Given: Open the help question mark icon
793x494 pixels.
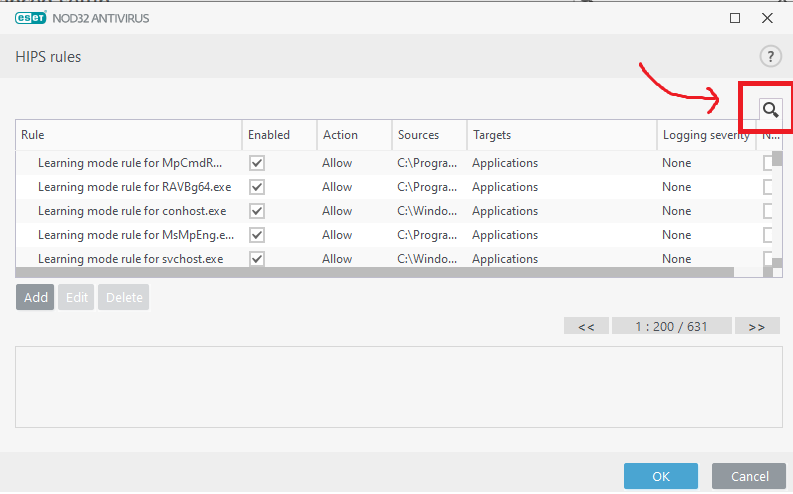Looking at the screenshot, I should [770, 56].
